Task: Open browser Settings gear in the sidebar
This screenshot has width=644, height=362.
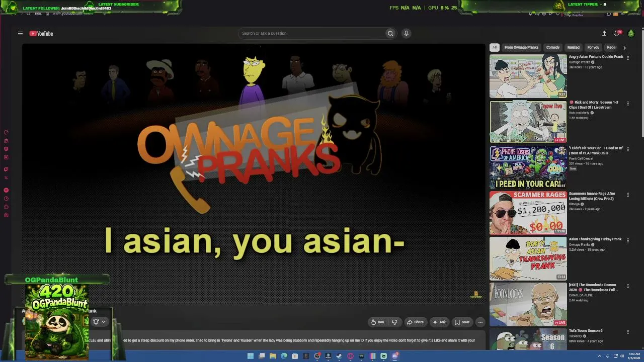Action: click(x=6, y=215)
